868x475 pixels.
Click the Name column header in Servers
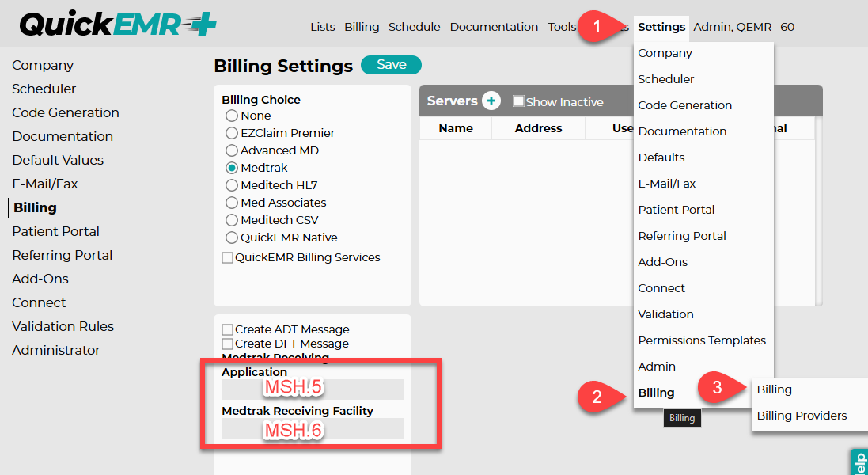click(456, 128)
